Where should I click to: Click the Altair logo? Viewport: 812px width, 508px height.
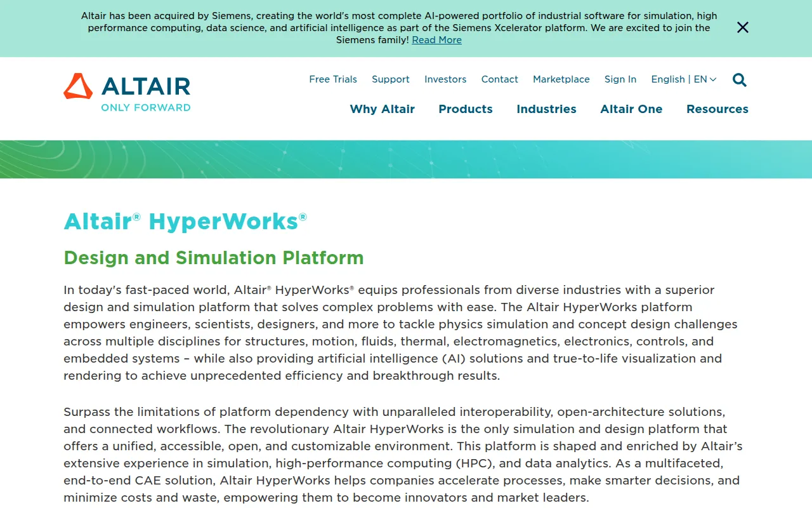[127, 92]
